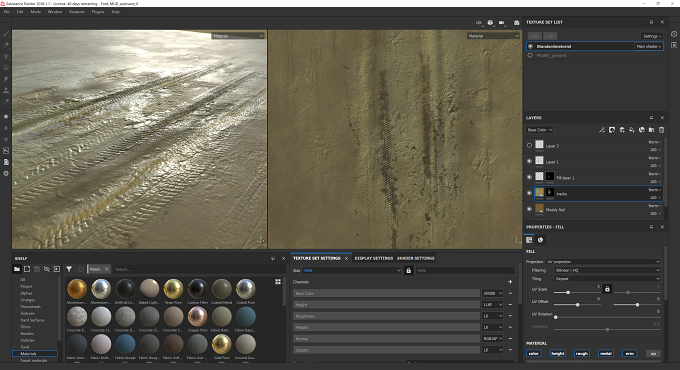Screen dimensions: 680x370
Task: Open the Resources image icon in left toolbar
Action: 6,151
